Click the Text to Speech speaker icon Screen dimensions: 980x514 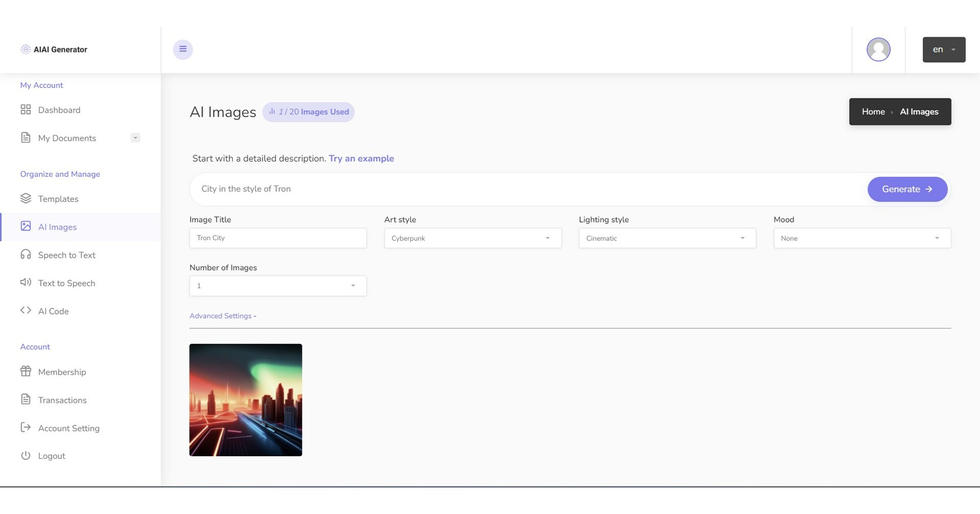click(x=26, y=283)
